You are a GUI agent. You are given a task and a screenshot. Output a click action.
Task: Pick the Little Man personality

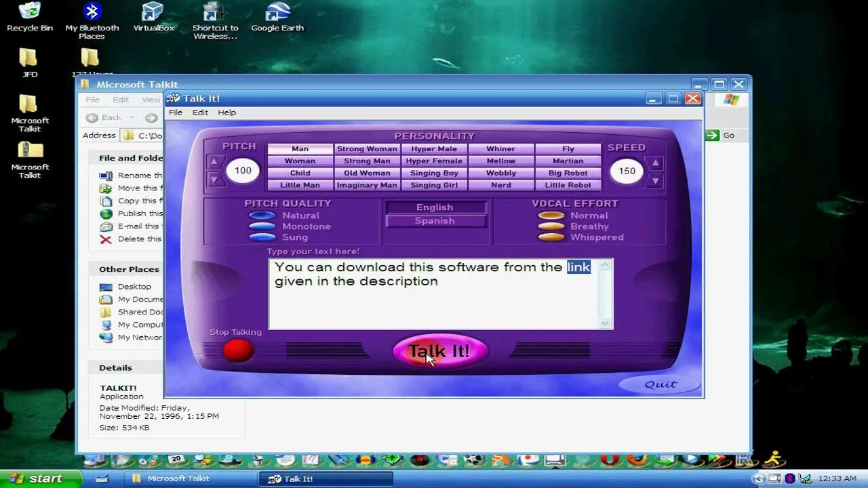[300, 185]
